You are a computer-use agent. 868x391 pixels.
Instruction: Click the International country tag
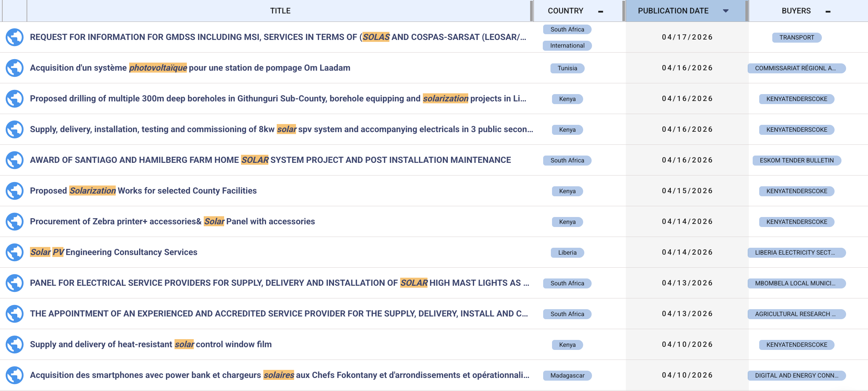[567, 46]
